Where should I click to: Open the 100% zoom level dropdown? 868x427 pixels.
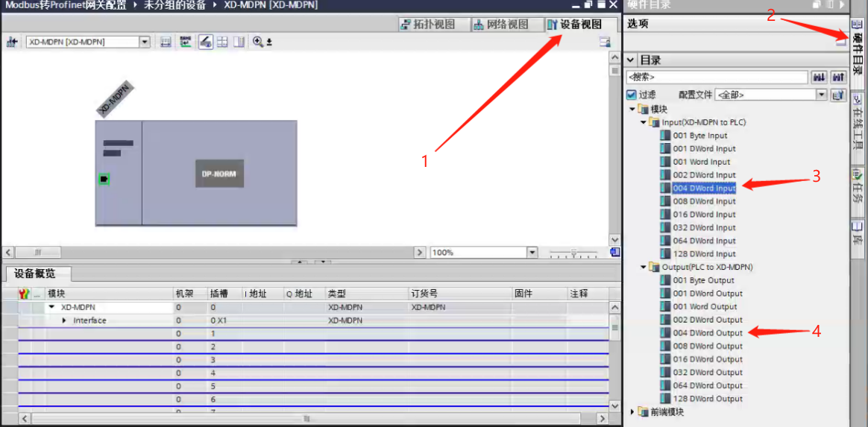(532, 253)
